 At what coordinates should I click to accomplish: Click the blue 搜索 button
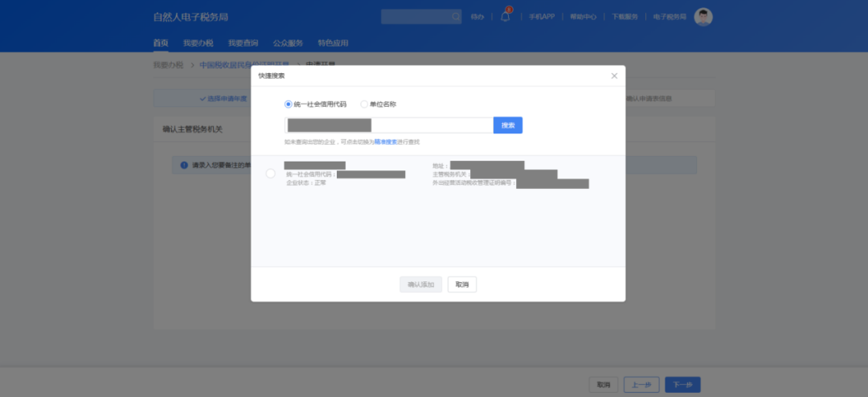point(508,125)
